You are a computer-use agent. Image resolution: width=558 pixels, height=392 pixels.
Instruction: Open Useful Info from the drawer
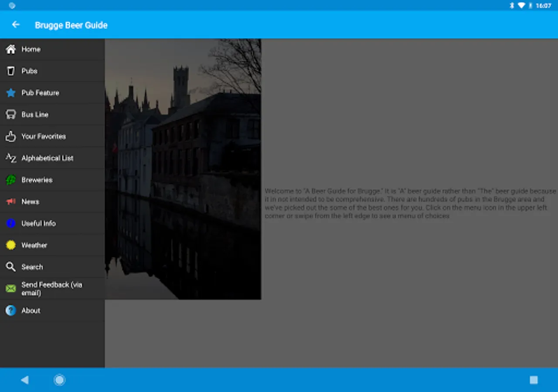tap(39, 223)
